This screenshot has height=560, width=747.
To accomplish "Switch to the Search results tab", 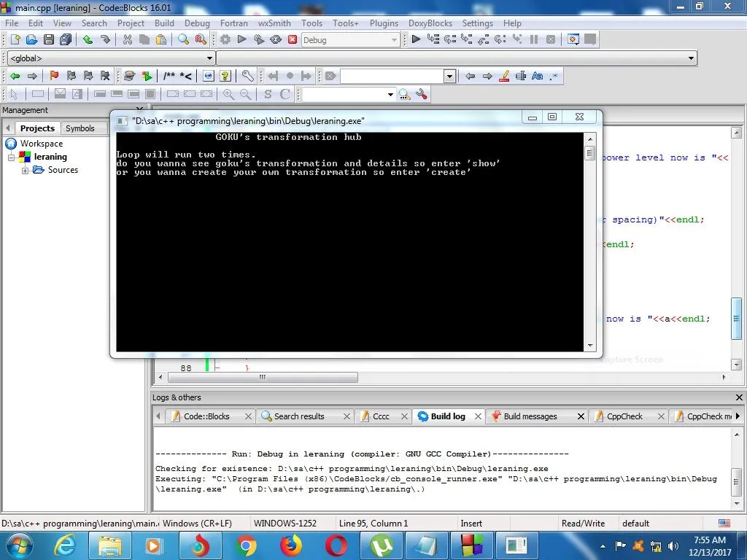I will point(299,416).
